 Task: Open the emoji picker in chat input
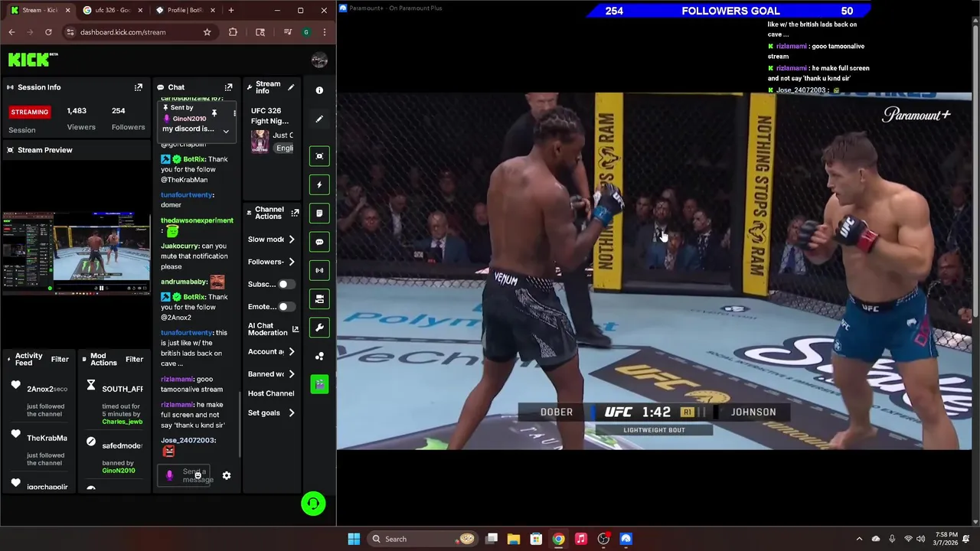(198, 475)
